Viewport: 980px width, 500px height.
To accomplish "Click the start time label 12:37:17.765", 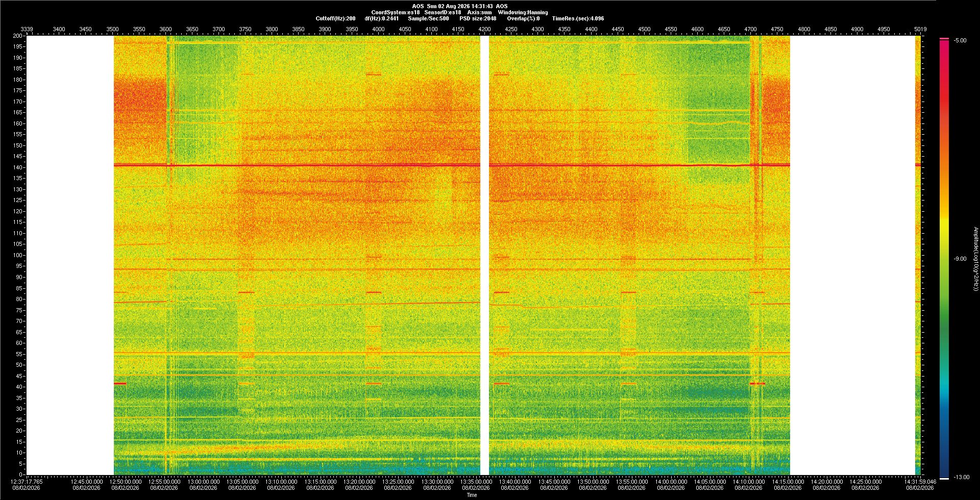I will [27, 481].
